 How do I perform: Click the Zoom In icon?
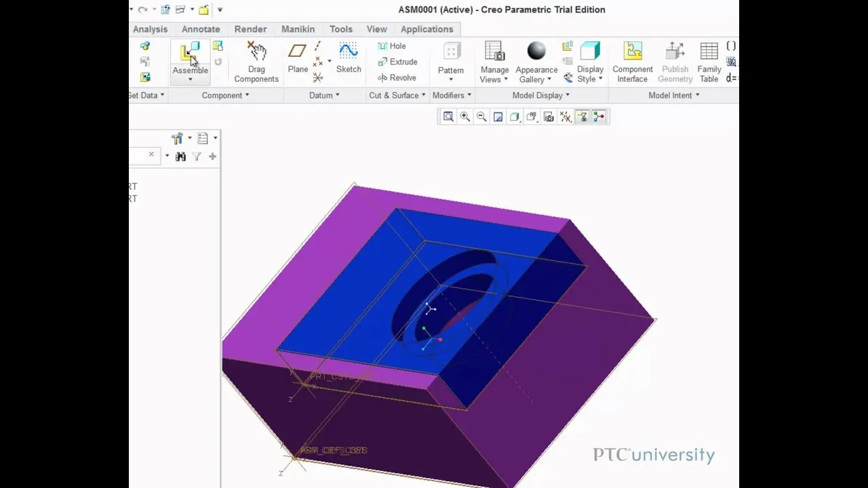[465, 117]
